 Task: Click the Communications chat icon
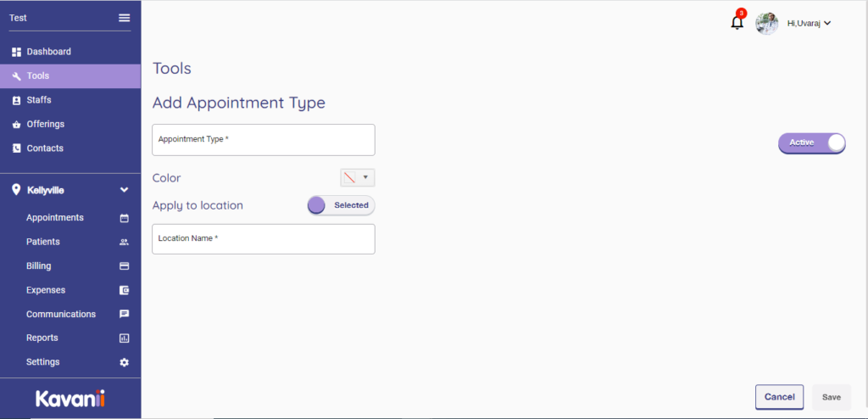pos(125,314)
